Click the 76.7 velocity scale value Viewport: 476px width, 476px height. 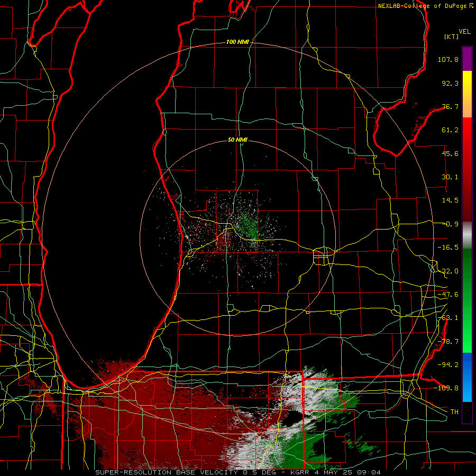450,106
